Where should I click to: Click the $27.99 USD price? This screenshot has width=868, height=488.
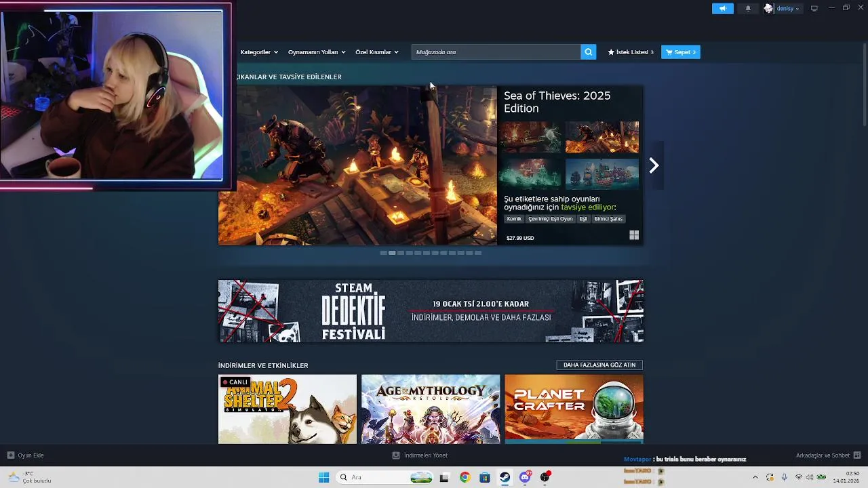pos(520,238)
